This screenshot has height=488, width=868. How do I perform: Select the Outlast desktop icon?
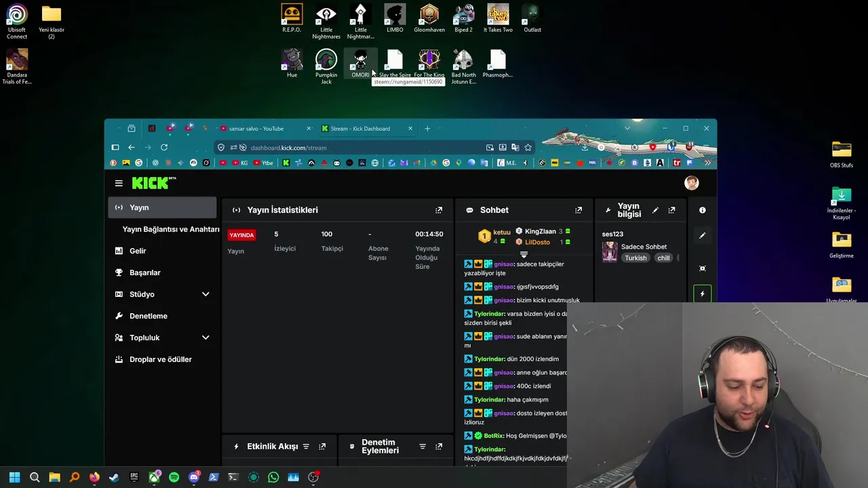click(532, 18)
